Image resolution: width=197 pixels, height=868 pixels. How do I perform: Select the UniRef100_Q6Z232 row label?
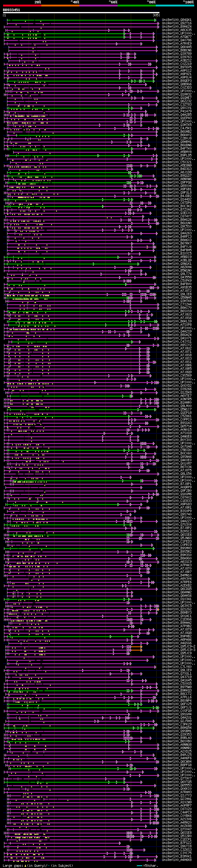coord(177,101)
